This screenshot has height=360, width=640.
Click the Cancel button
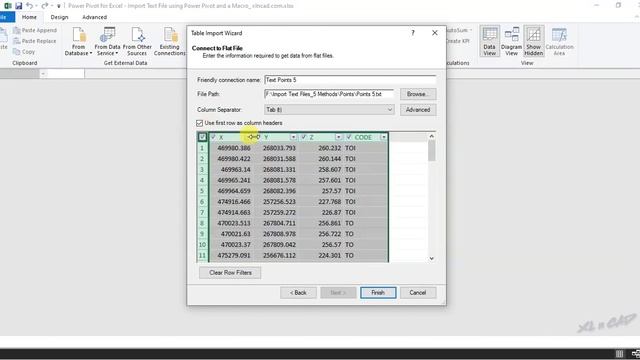point(418,293)
